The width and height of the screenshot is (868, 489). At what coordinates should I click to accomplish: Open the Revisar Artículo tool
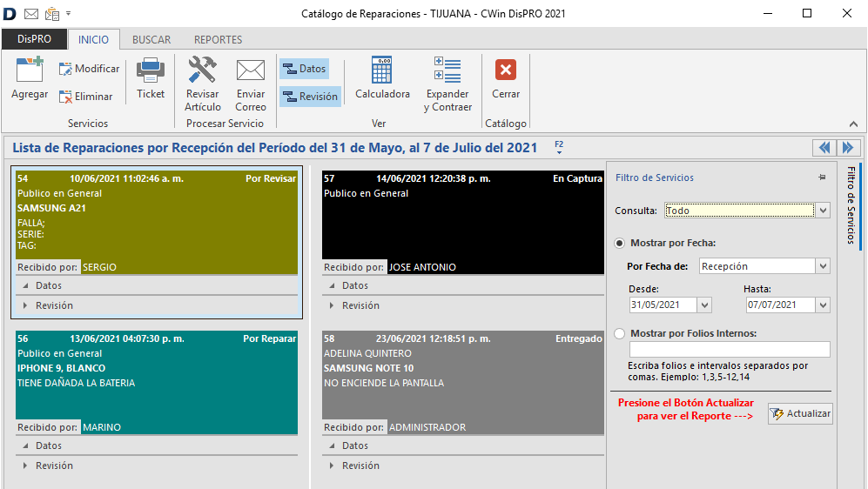[203, 71]
